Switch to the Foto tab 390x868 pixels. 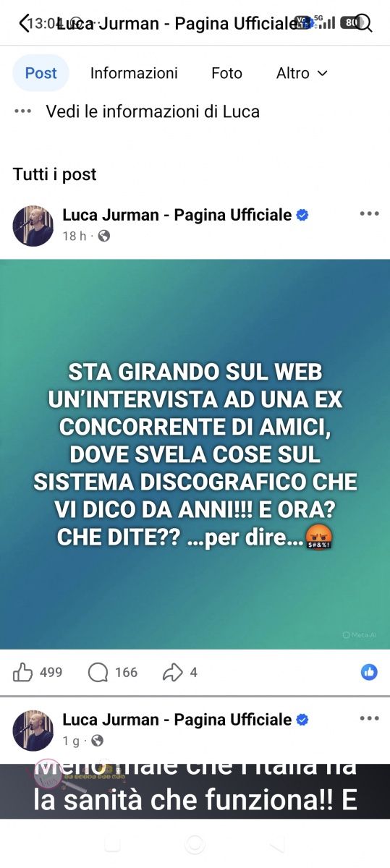[226, 73]
